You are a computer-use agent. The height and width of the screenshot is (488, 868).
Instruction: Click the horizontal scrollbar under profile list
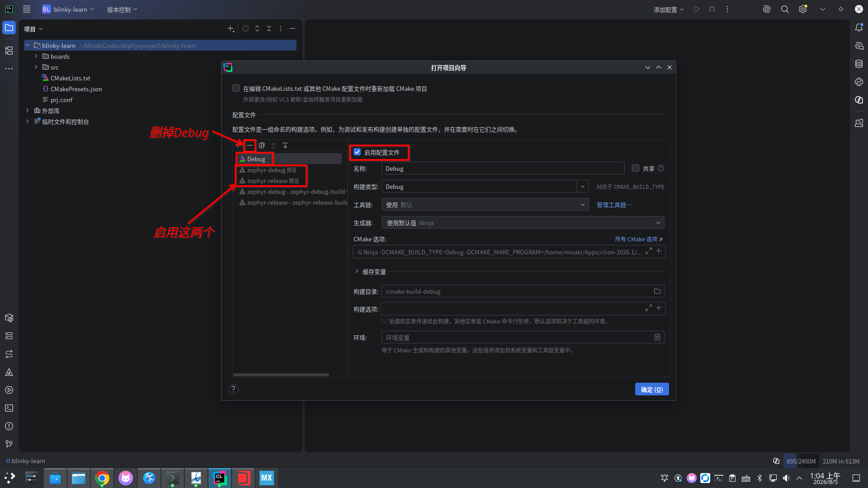click(x=281, y=375)
